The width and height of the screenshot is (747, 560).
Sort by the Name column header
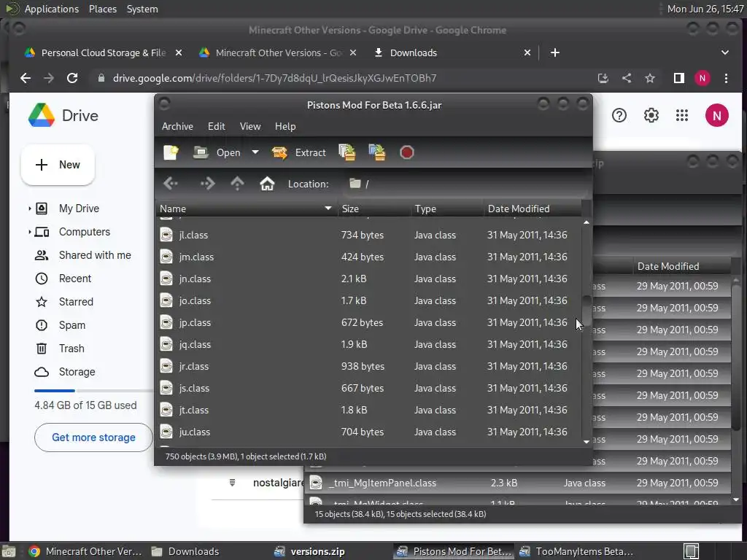(x=247, y=209)
